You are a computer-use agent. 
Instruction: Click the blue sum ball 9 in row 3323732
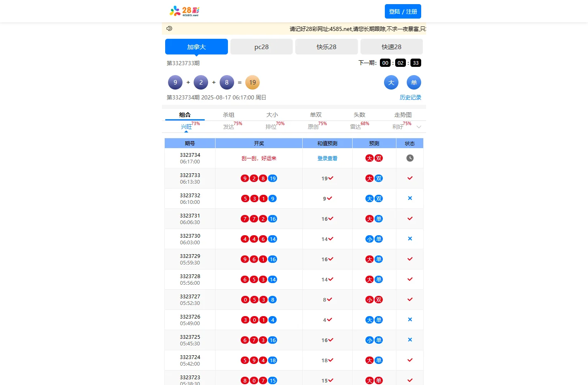tap(273, 198)
